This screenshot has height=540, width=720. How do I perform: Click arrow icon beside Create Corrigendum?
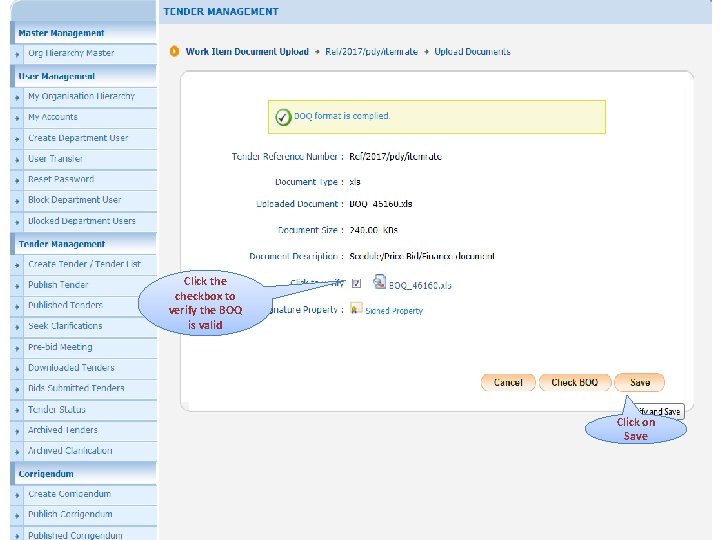tap(17, 495)
